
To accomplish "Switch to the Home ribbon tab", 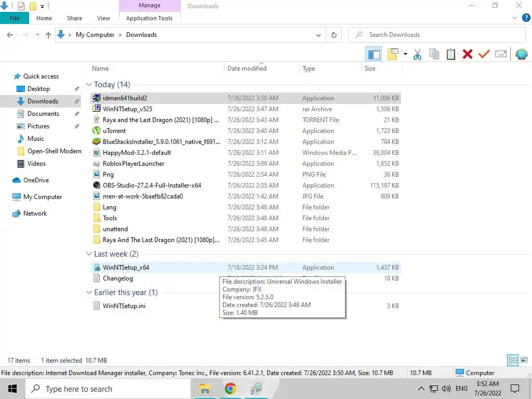I will pos(44,18).
